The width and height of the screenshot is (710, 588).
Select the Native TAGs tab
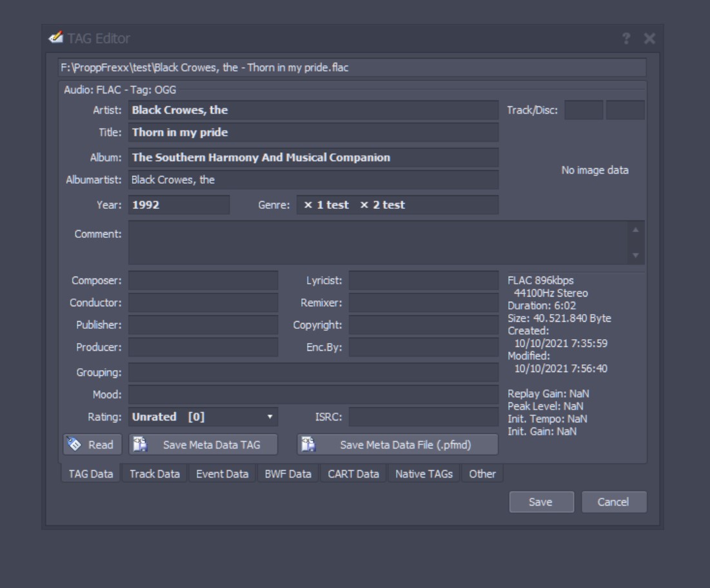(424, 473)
